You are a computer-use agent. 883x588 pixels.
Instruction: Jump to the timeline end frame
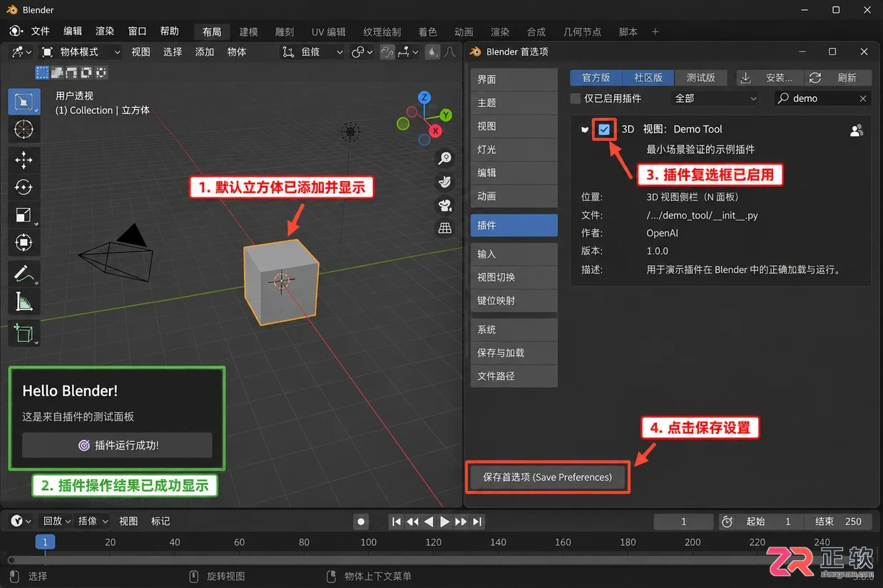click(477, 522)
